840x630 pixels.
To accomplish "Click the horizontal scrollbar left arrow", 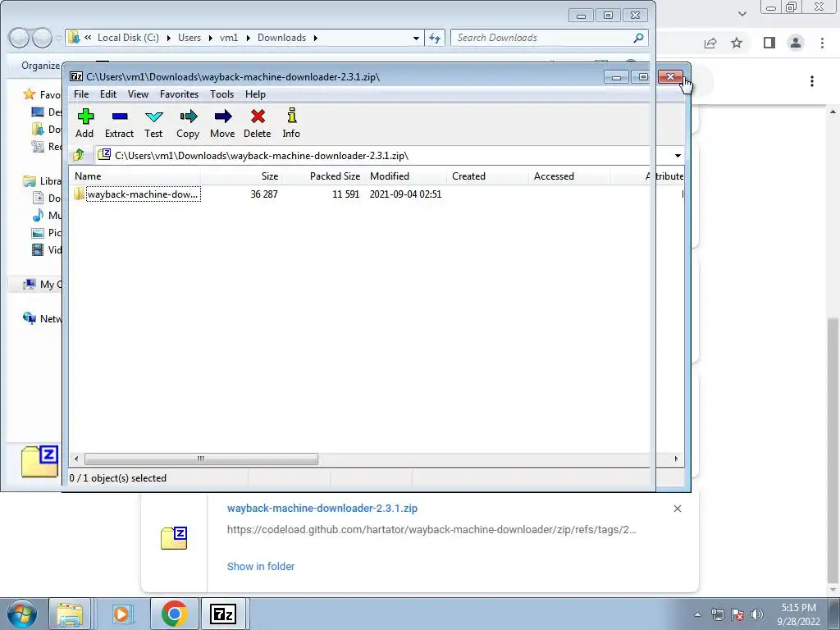I will [76, 459].
